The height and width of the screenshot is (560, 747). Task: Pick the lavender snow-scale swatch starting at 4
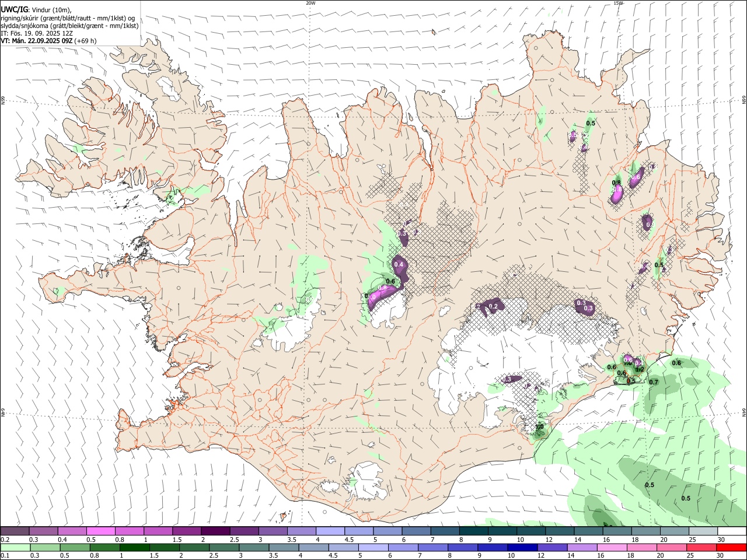[330, 531]
